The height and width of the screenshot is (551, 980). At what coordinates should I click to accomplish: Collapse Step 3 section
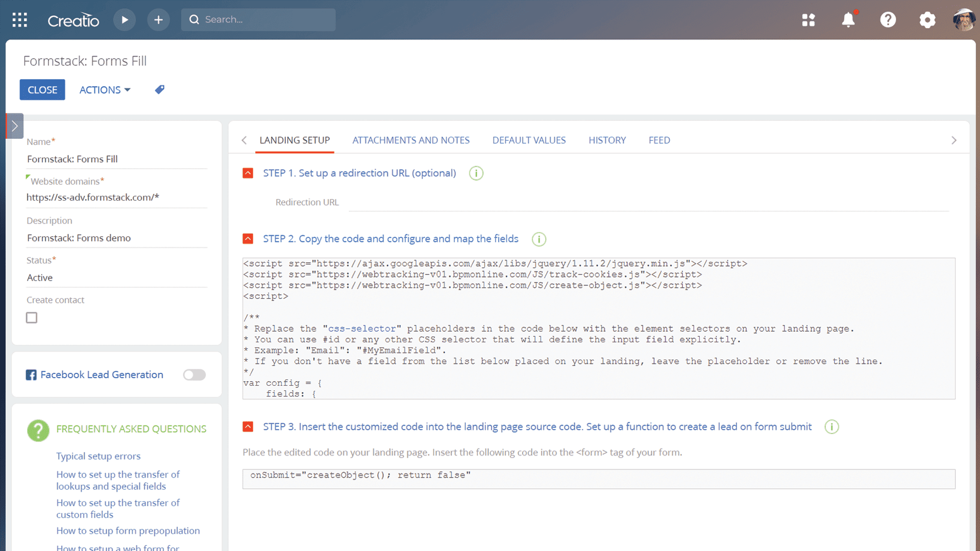[x=248, y=427]
